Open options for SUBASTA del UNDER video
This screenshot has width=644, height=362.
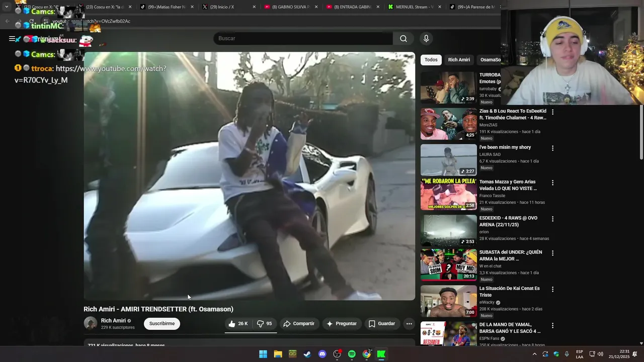pos(552,253)
